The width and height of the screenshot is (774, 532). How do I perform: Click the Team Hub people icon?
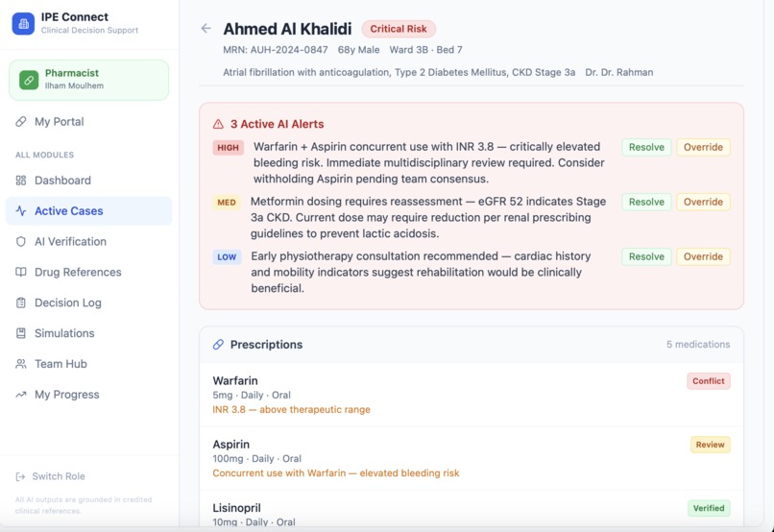(x=21, y=364)
